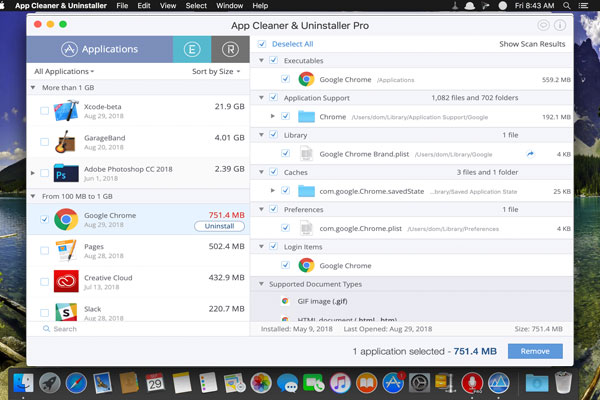Click the GarageBand guitar icon
The image size is (600, 400).
68,142
